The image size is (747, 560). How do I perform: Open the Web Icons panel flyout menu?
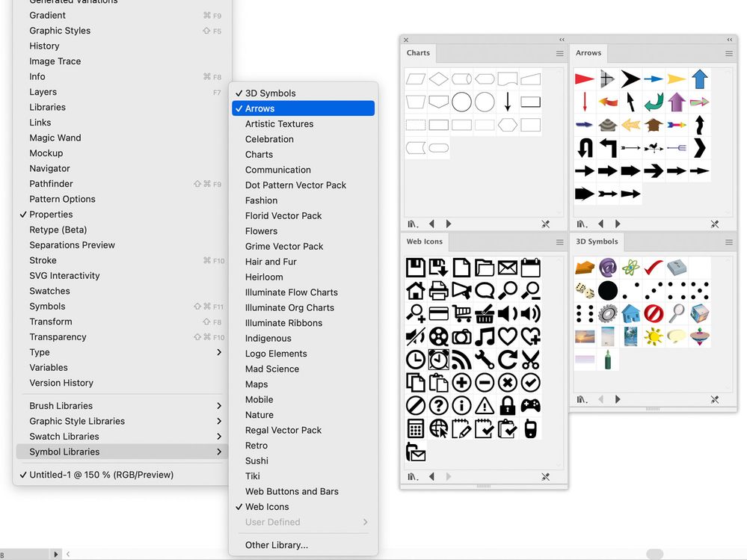559,241
